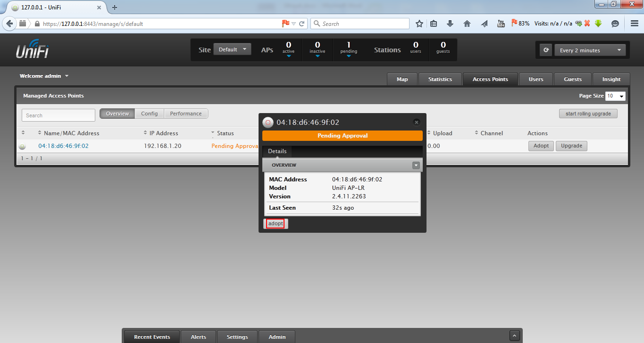Reload the page with the refresh arrow
Viewport: 644px width, 343px height.
[x=302, y=24]
